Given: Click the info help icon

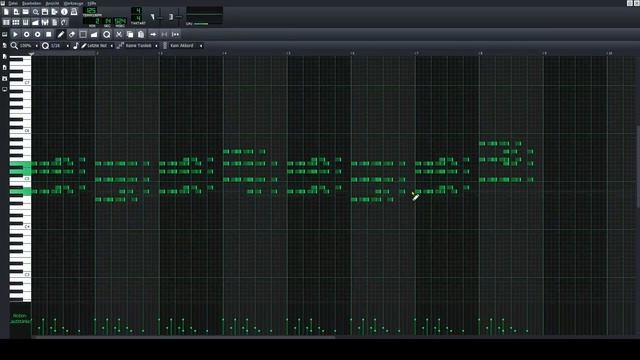Looking at the screenshot, I should click(64, 12).
